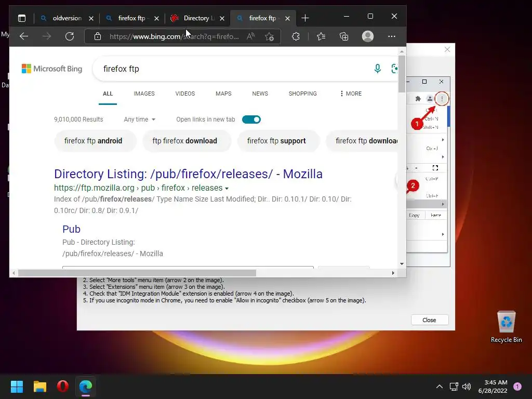Click the vertical scrollbar thumb
This screenshot has height=399, width=532.
(x=402, y=74)
